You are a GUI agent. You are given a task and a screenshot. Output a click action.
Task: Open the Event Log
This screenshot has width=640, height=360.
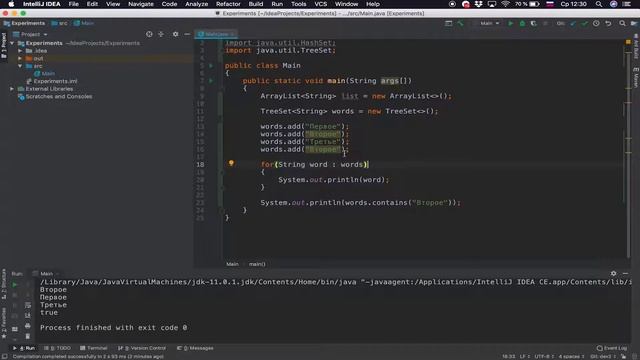611,348
